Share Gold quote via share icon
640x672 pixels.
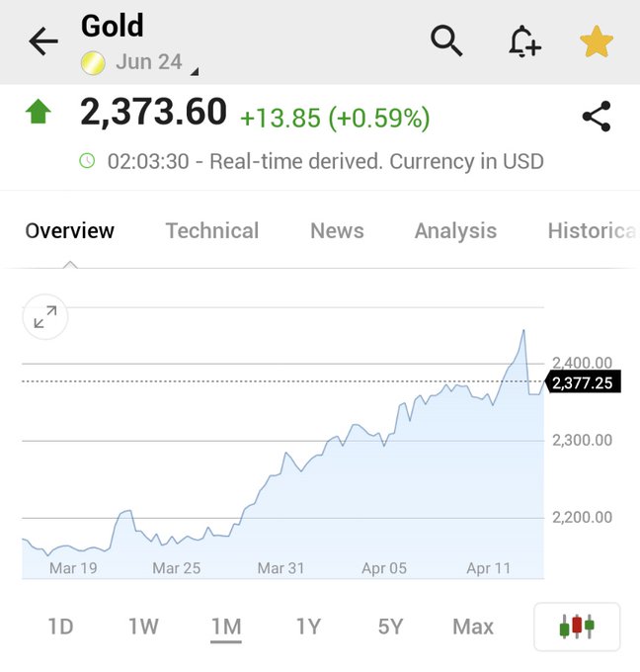point(597,116)
